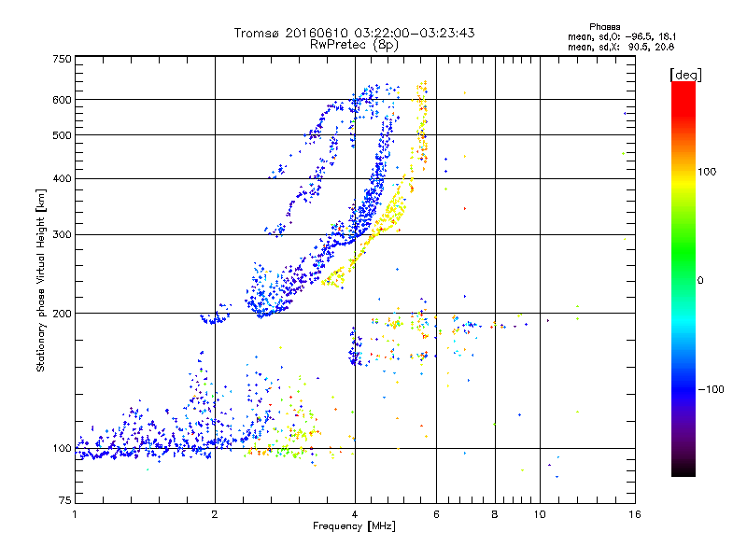747x560 pixels.
Task: Click the y-axis tick label "200"
Action: pos(62,314)
